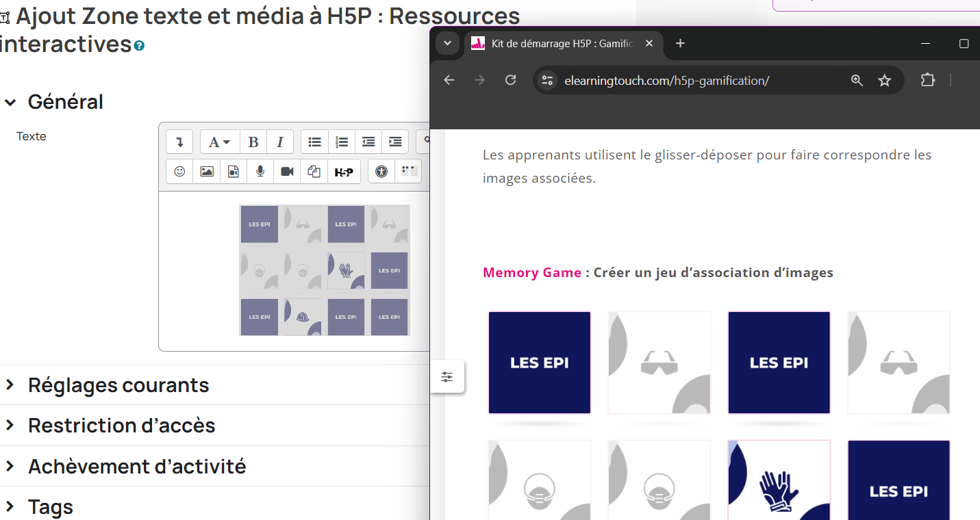Toggle italic formatting in editor
This screenshot has height=520, width=980.
click(x=280, y=142)
